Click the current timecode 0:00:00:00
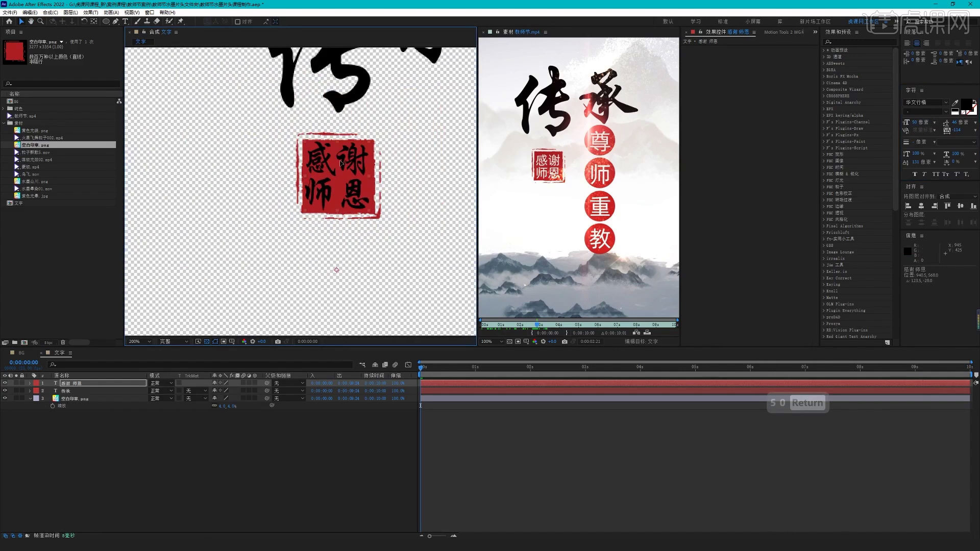The width and height of the screenshot is (980, 551). pos(23,362)
